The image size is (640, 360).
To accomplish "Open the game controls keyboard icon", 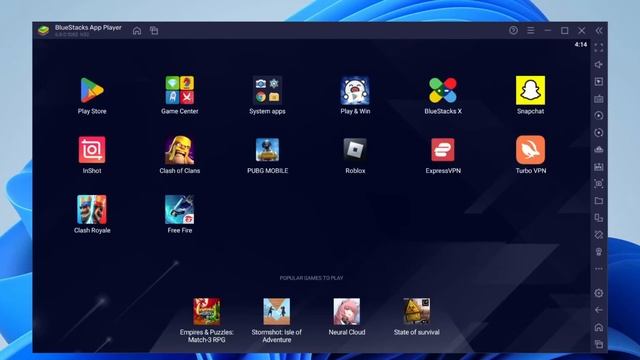I will pyautogui.click(x=599, y=99).
